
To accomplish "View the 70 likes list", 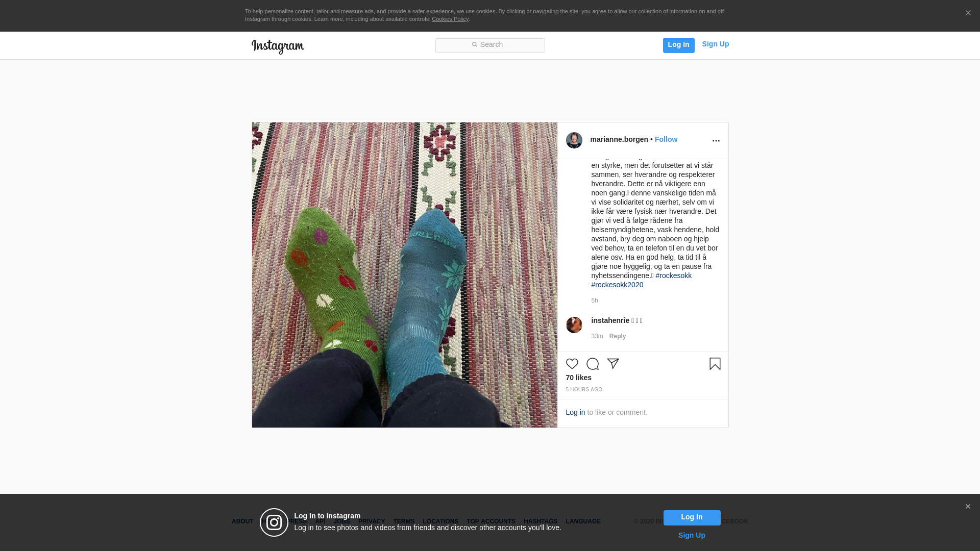I will coord(578,378).
